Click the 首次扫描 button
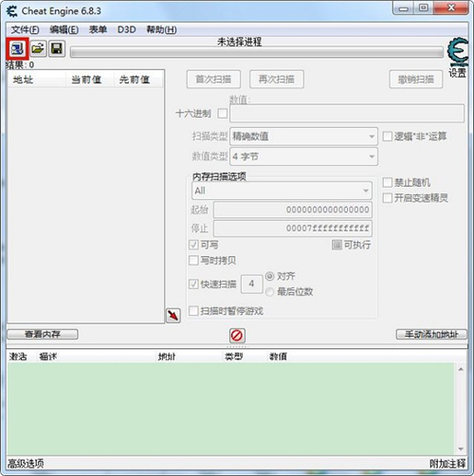The height and width of the screenshot is (476, 474). coord(213,79)
